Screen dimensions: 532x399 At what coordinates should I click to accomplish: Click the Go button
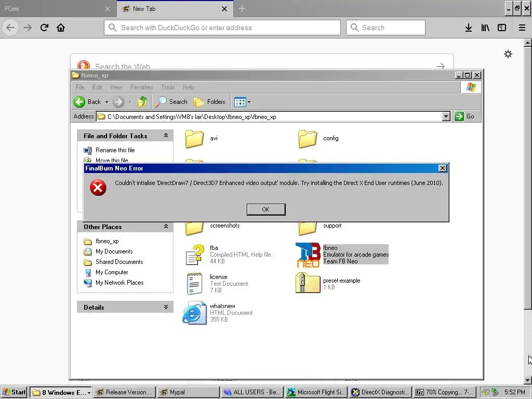464,116
